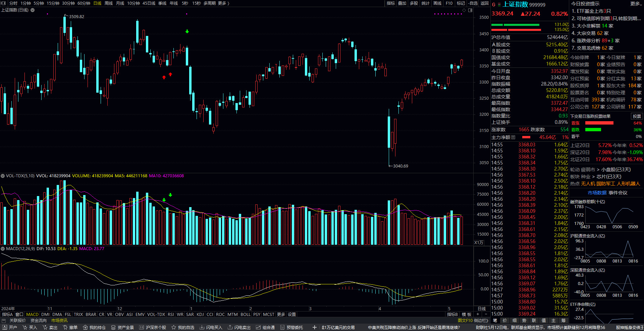Click the 主力净额 red bar
Viewport: 644px width, 331px height.
coord(526,137)
